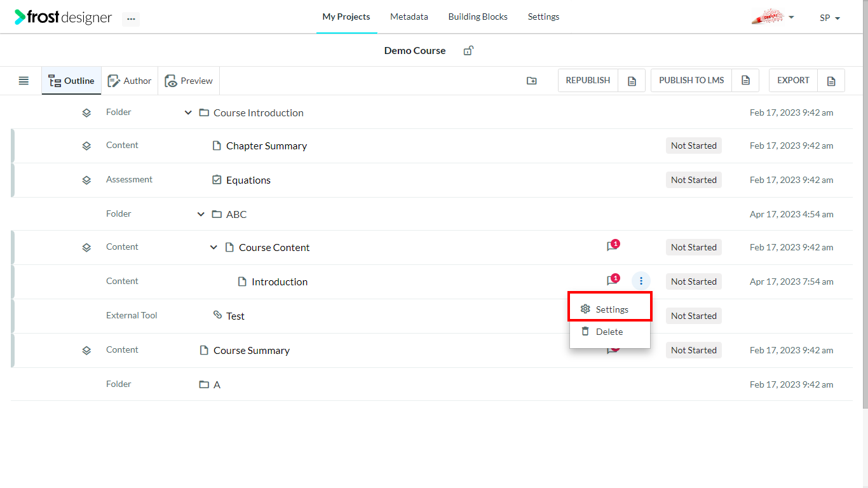
Task: Click the page vertical scrollbar
Action: pyautogui.click(x=865, y=203)
